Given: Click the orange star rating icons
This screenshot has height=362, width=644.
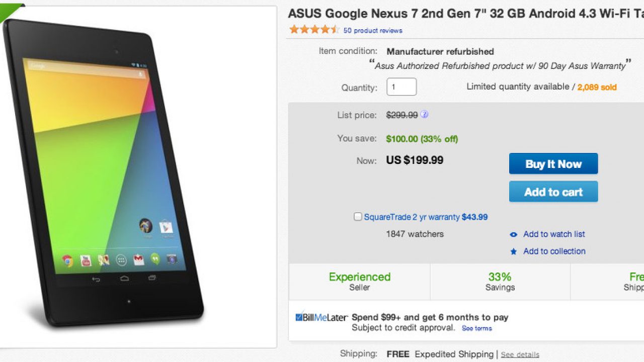Looking at the screenshot, I should [x=314, y=30].
